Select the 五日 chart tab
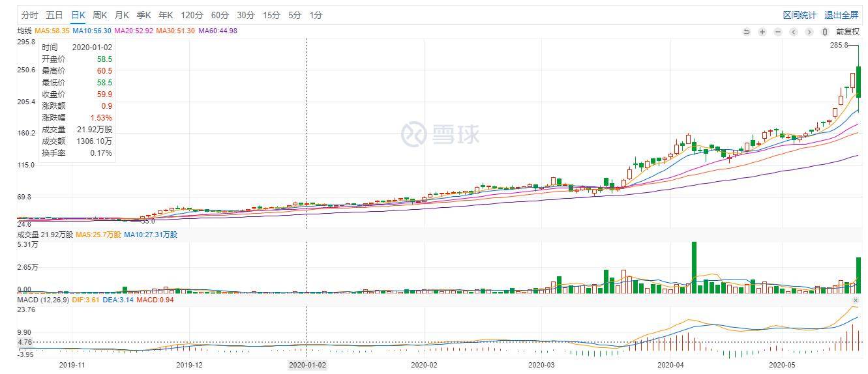Screen dimensions: 868x374 pos(54,15)
